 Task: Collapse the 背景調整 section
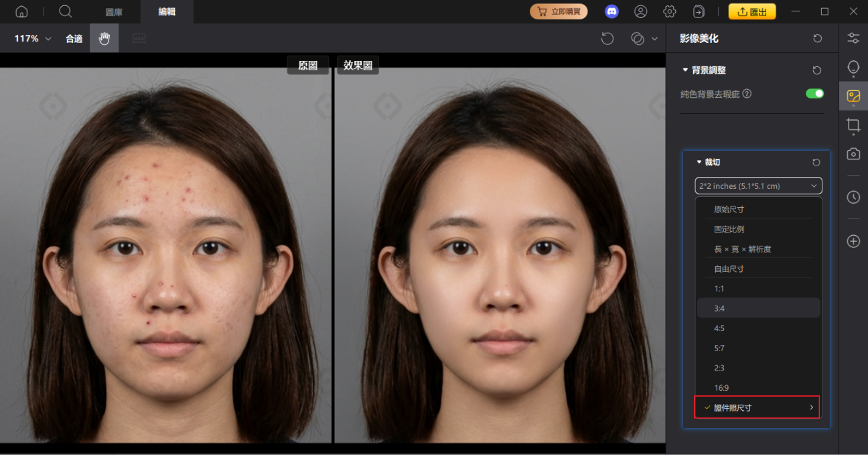click(x=684, y=70)
